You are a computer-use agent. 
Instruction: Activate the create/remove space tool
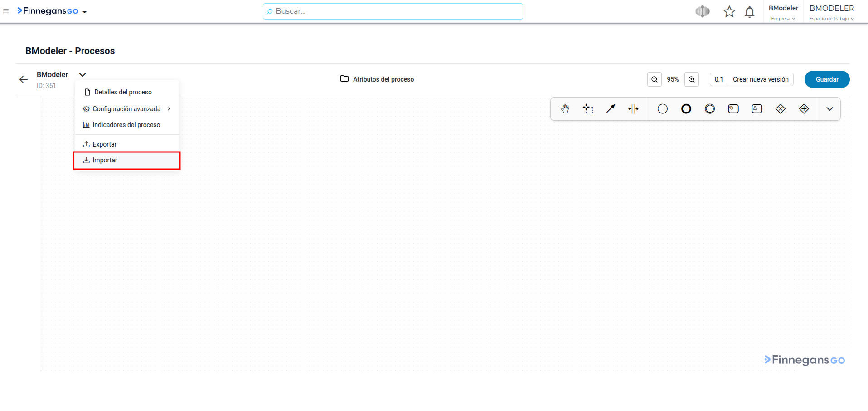633,109
